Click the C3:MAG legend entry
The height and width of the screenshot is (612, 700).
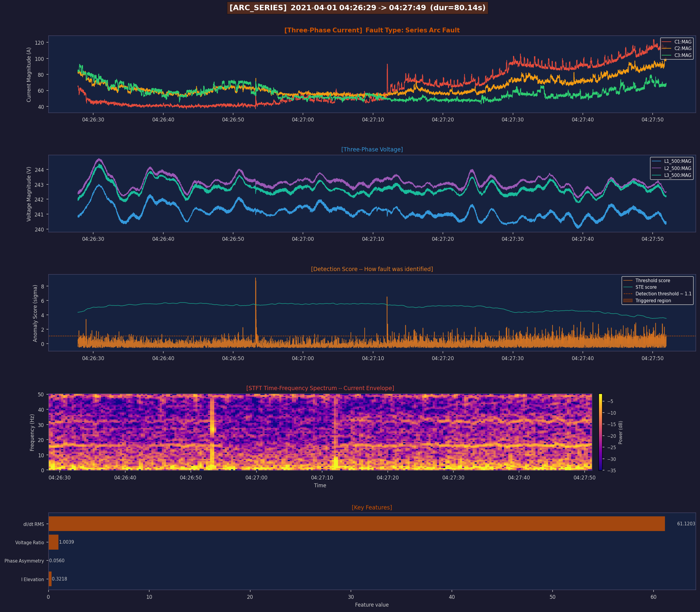coord(683,55)
